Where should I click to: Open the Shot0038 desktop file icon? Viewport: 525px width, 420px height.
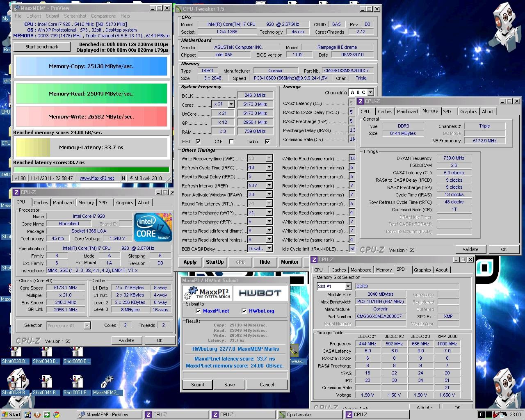(x=15, y=355)
